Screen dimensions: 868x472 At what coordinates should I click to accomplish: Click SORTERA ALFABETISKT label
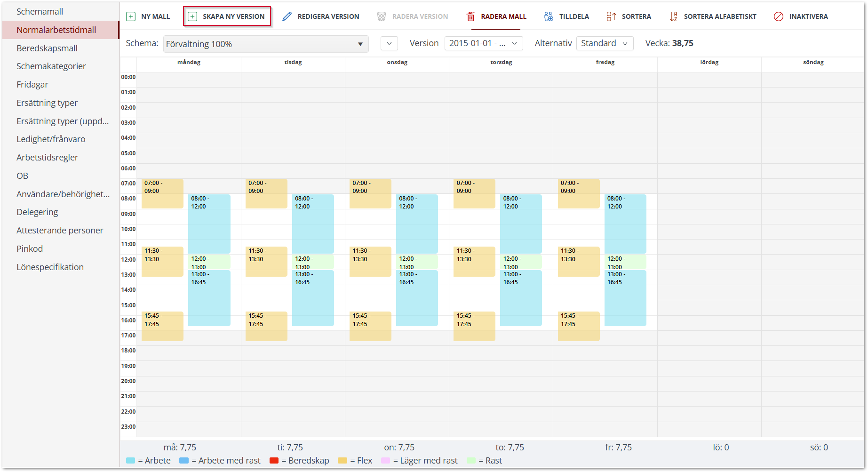tap(720, 16)
